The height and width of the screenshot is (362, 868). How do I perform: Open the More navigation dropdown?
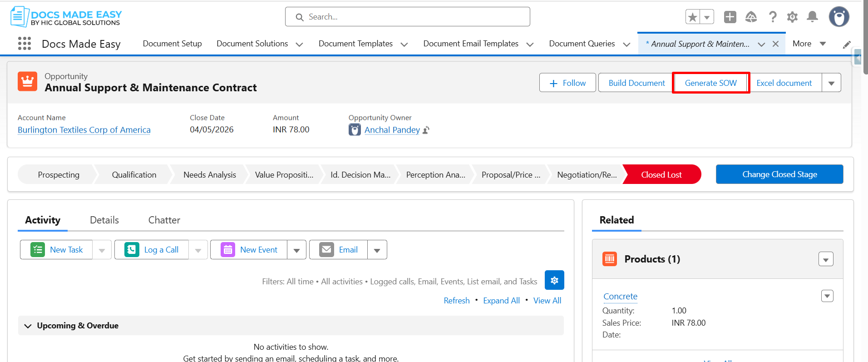coord(809,44)
